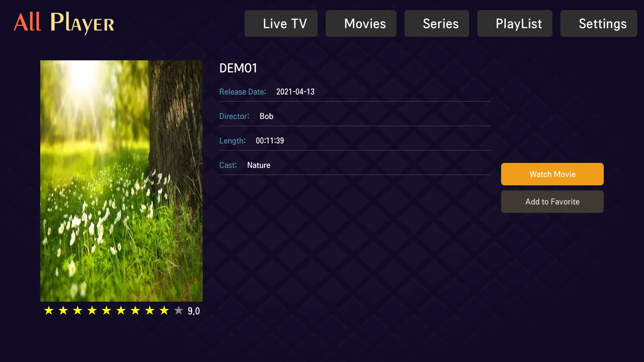Click the director name Bob

click(x=266, y=116)
